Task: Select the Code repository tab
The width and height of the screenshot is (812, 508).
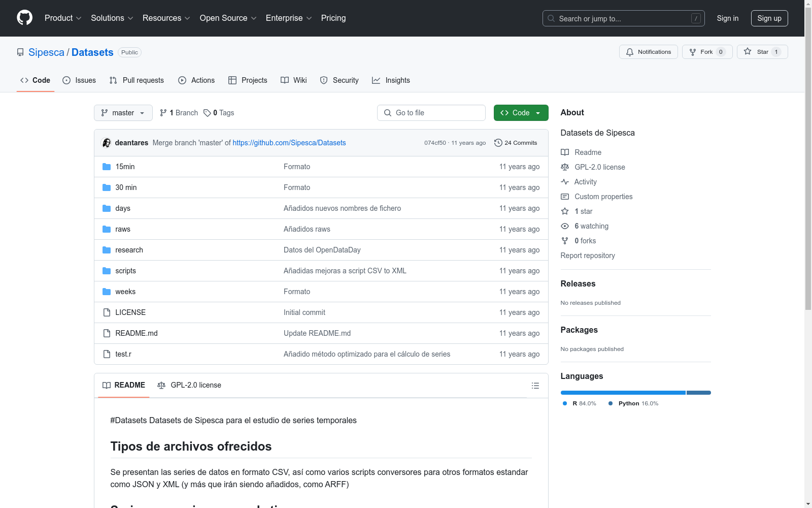Action: [36, 80]
